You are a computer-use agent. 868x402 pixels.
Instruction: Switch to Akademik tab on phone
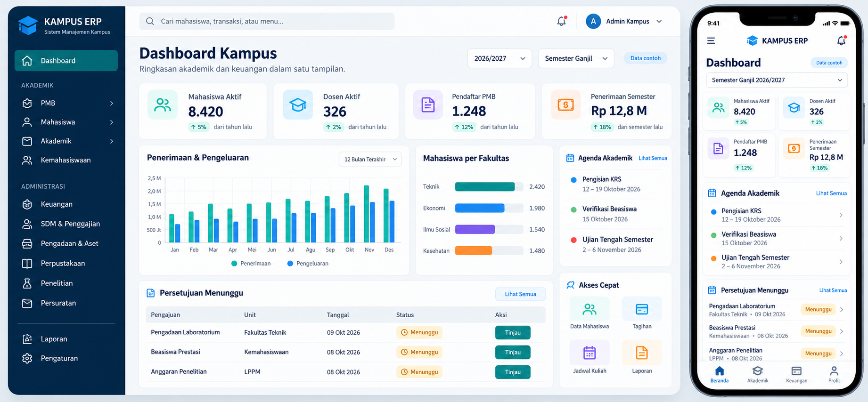(757, 374)
